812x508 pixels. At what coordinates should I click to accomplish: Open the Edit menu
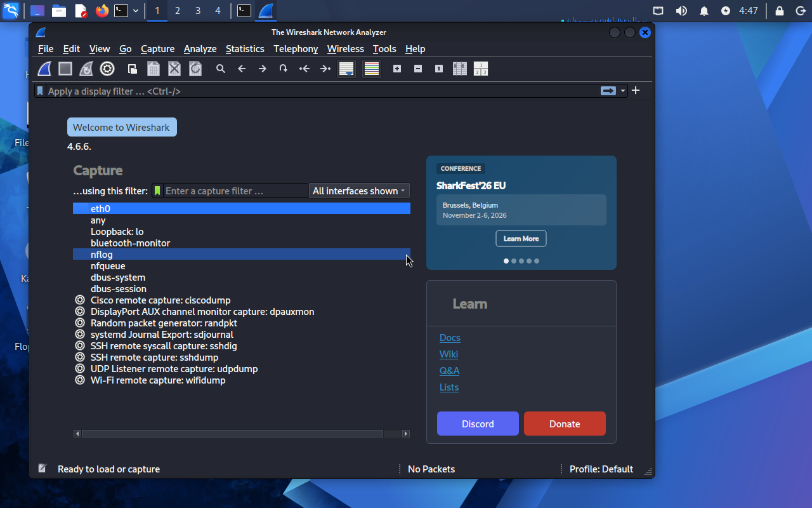[72, 49]
